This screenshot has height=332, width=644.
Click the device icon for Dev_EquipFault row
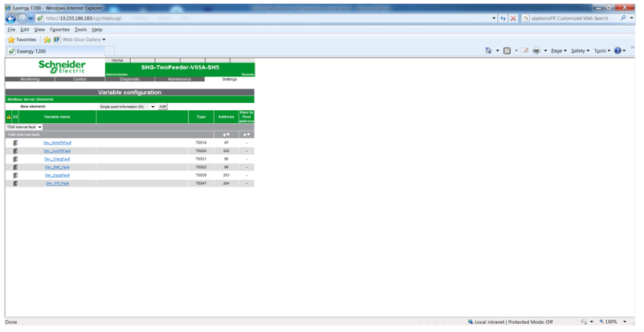click(x=15, y=175)
